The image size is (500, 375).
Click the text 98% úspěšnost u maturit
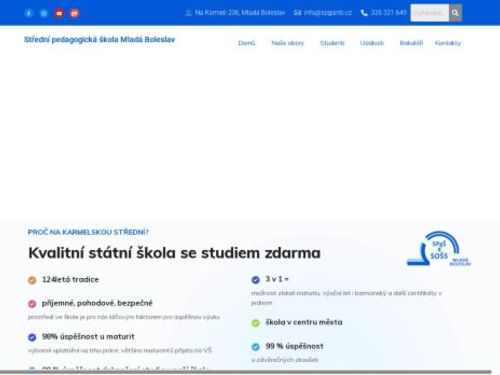coord(88,337)
